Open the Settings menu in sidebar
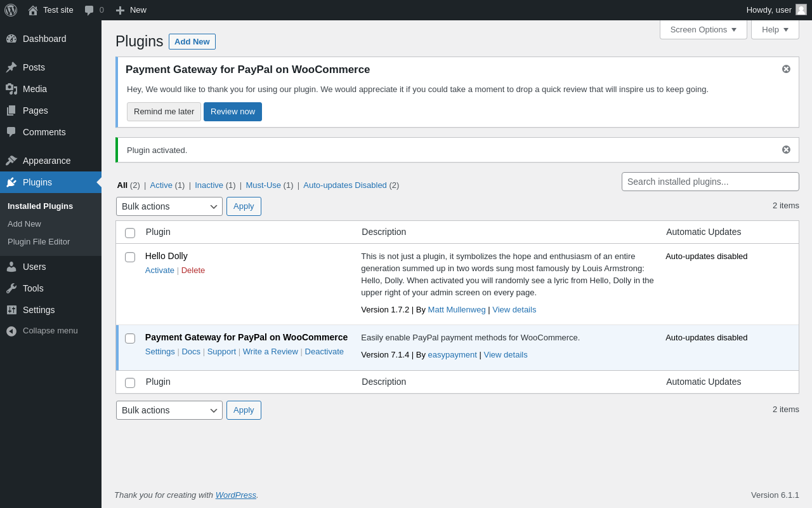The width and height of the screenshot is (812, 508). tap(39, 310)
